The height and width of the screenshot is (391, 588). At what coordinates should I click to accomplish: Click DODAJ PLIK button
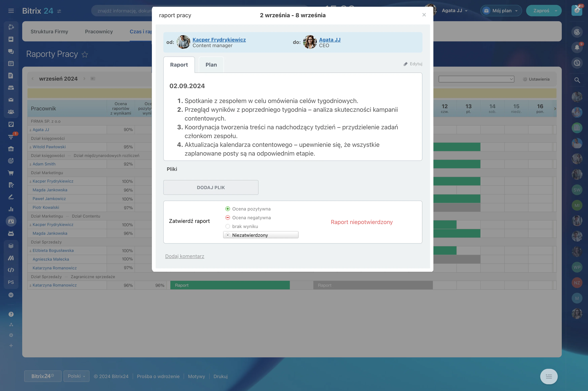[x=211, y=188]
